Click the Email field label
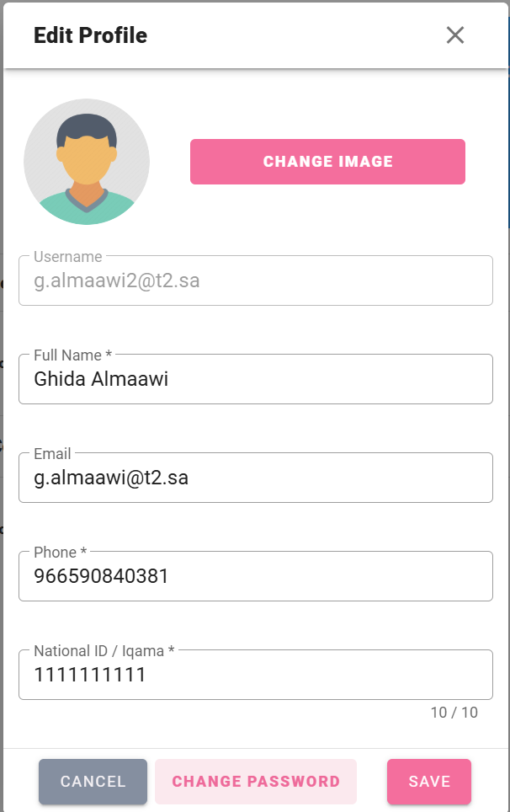Viewport: 510px width, 812px height. tap(52, 454)
